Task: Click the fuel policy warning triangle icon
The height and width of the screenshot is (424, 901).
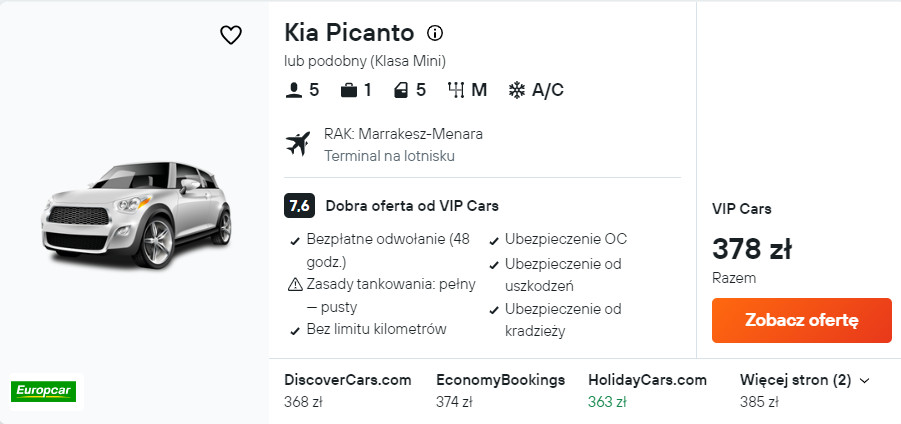Action: pos(295,284)
